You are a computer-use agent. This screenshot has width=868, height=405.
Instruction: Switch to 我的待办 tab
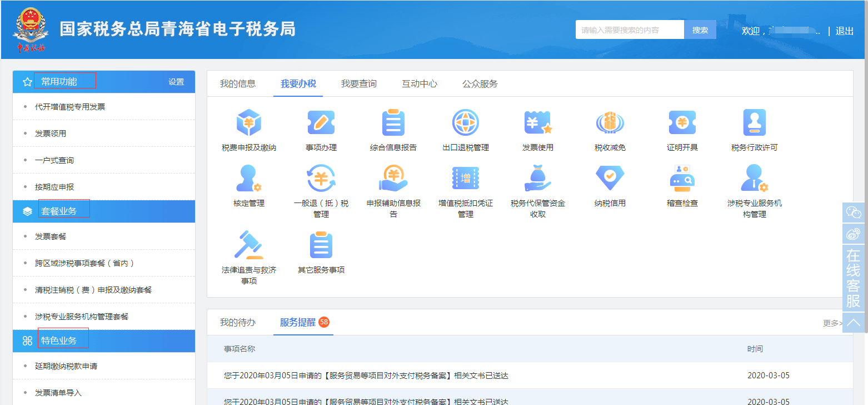[237, 323]
